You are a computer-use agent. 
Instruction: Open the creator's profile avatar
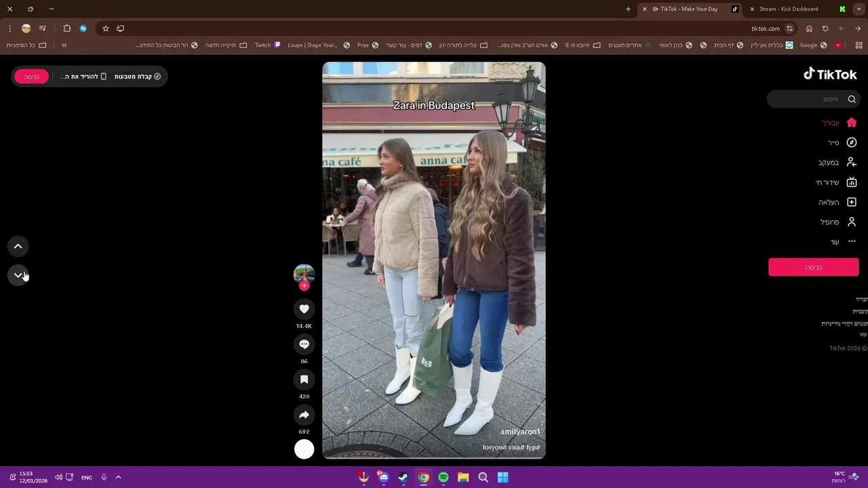304,274
